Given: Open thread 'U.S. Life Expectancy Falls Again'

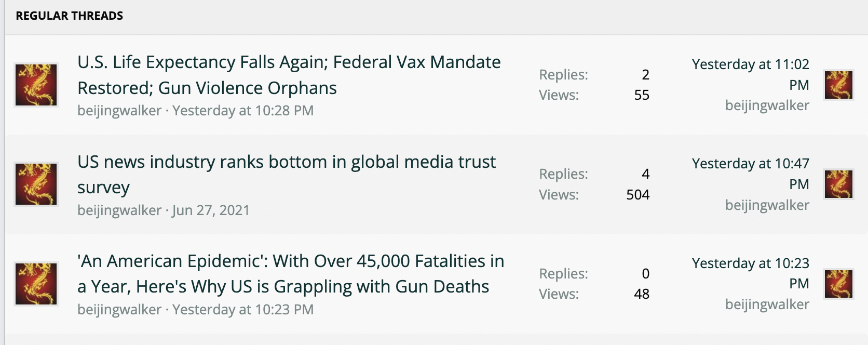Looking at the screenshot, I should 289,75.
